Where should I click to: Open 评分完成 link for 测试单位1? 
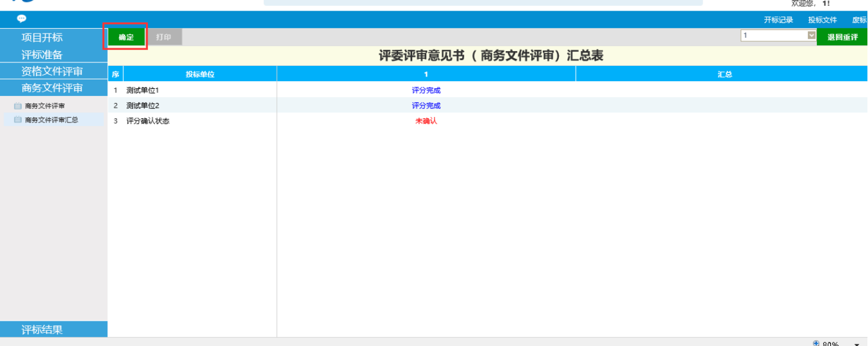(x=426, y=91)
